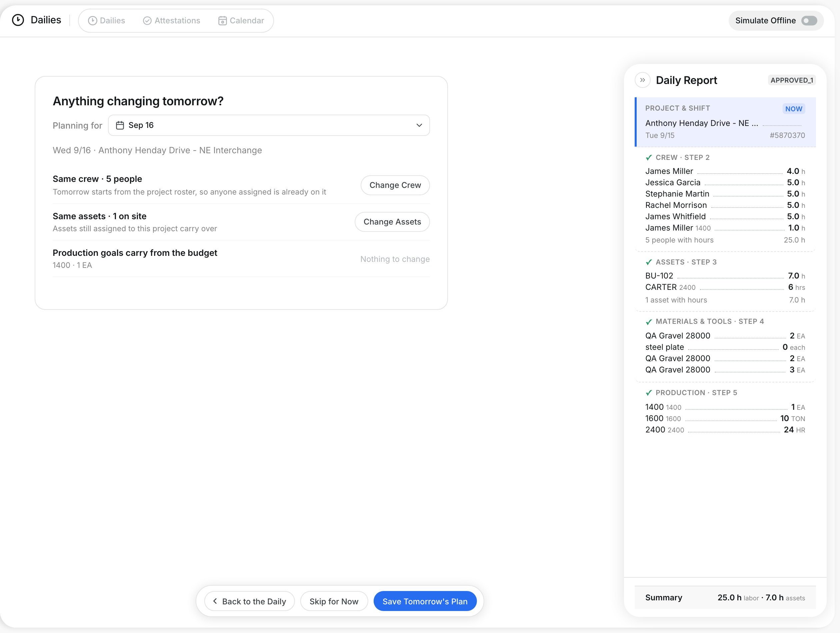Click the Change Crew button

pos(395,185)
